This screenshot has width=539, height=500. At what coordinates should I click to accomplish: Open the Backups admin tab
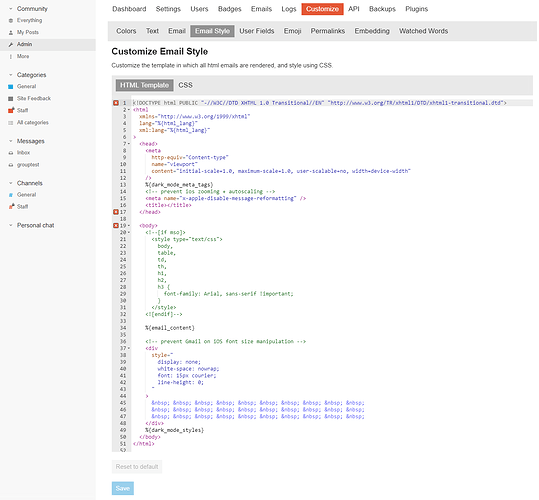(382, 9)
